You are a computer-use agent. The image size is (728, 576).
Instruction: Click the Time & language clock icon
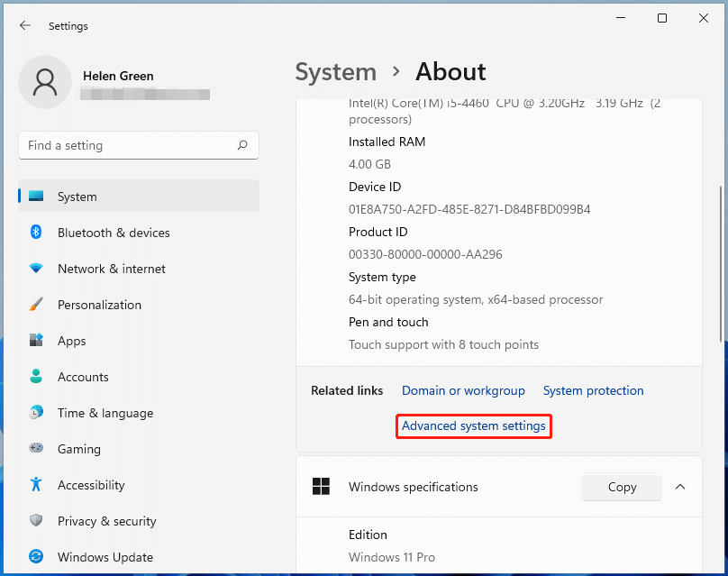point(36,412)
